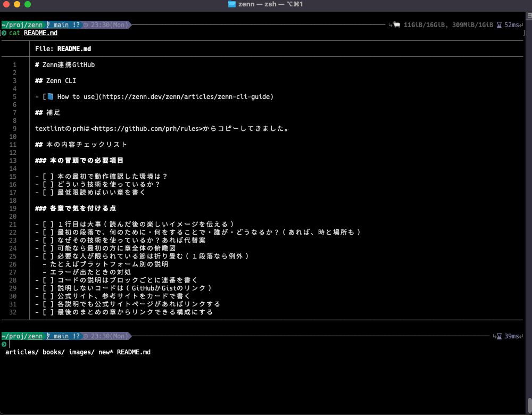Image resolution: width=532 pixels, height=415 pixels.
Task: Click the "~/proj/zenn" path in the upper prompt
Action: (x=22, y=25)
